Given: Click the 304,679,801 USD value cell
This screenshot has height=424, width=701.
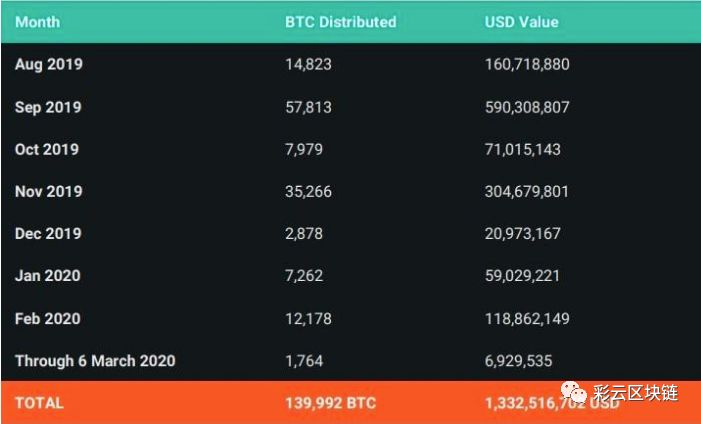Looking at the screenshot, I should click(527, 191).
